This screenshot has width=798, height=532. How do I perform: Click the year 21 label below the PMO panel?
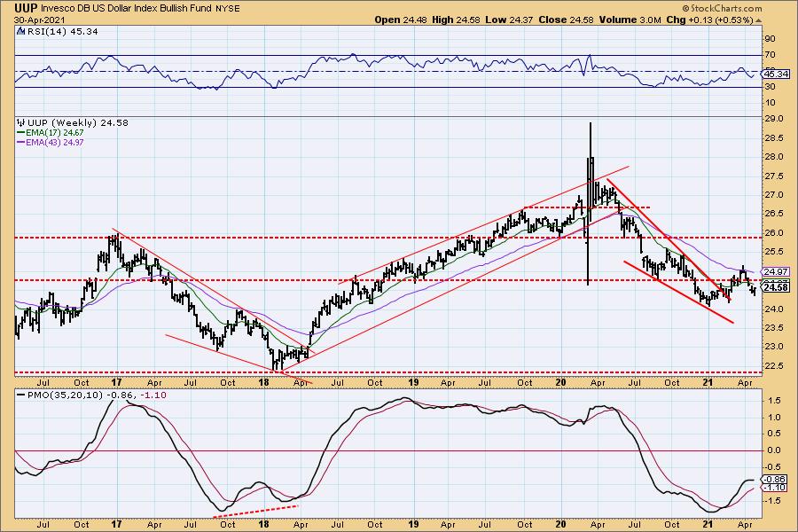tap(708, 524)
